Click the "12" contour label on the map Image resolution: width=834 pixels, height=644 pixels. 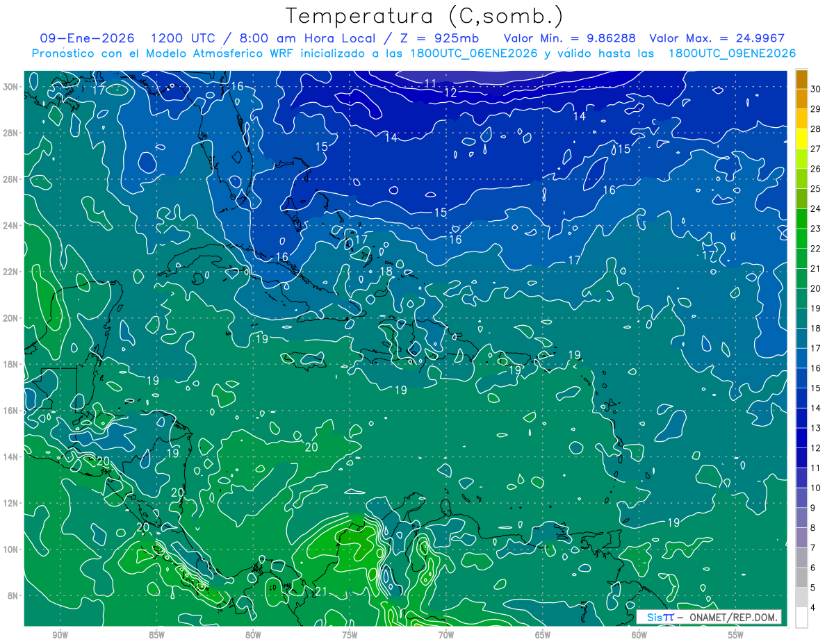(450, 92)
